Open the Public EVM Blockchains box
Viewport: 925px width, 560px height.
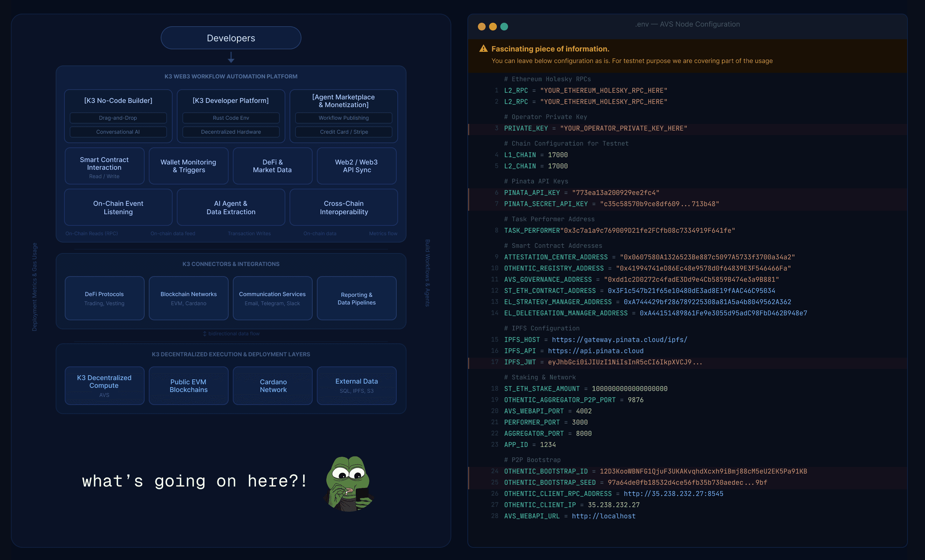188,386
